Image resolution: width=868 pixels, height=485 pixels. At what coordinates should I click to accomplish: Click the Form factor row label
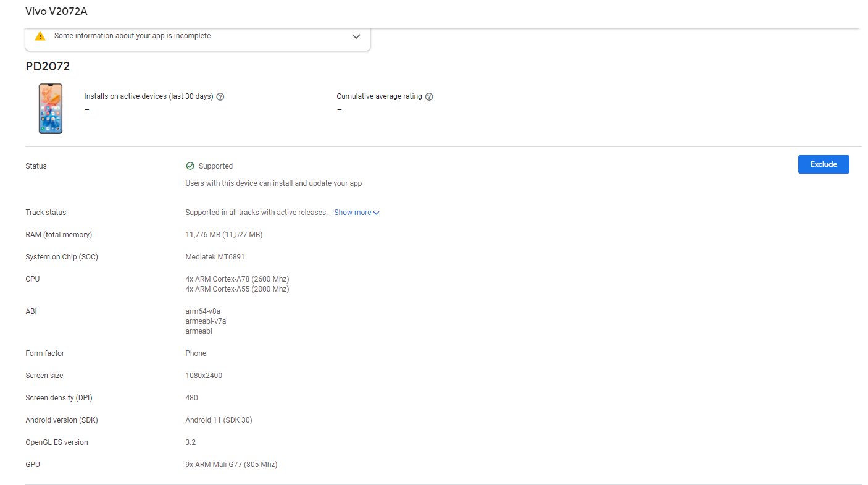[44, 353]
